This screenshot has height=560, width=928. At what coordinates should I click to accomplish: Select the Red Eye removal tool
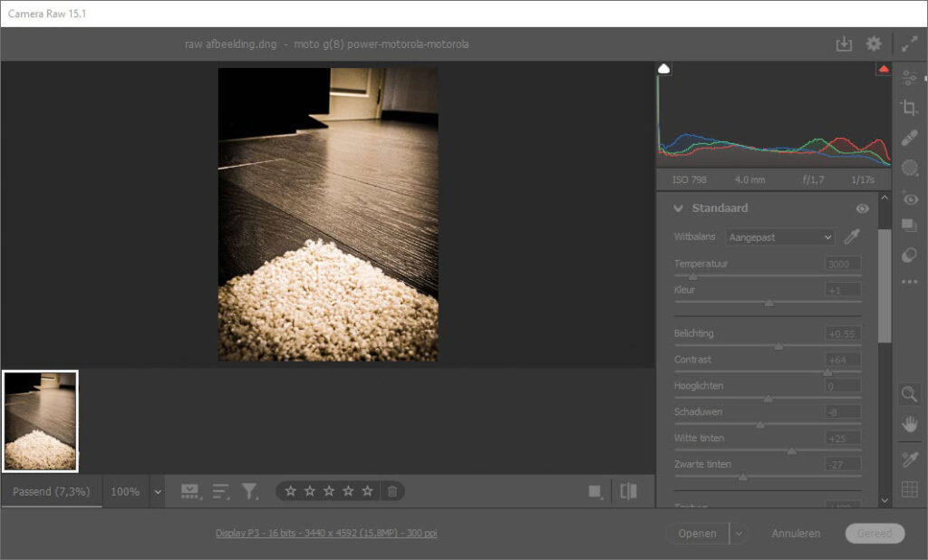(910, 198)
